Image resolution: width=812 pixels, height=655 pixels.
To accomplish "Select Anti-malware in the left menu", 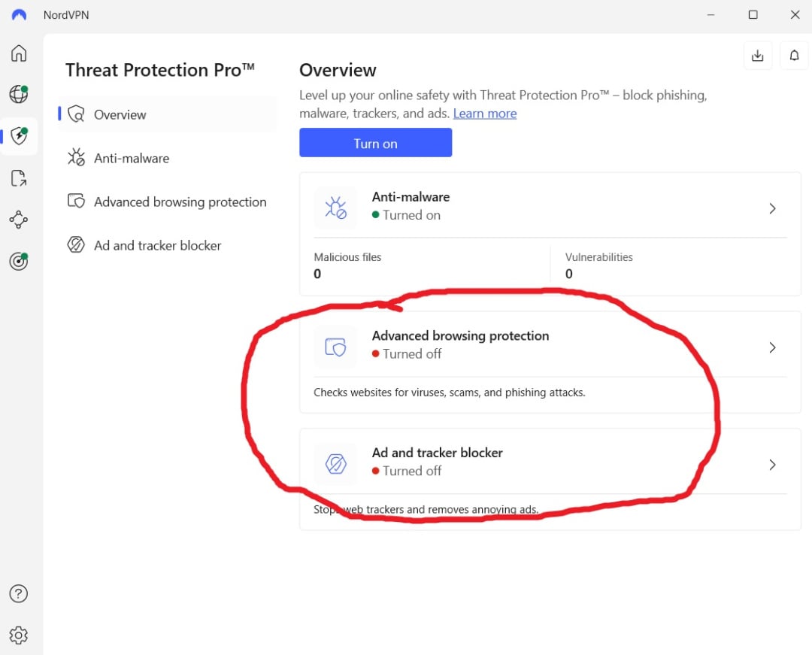I will [x=167, y=158].
